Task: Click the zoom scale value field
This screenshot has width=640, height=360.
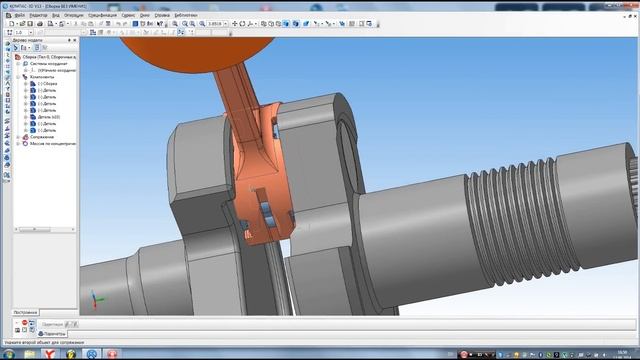Action: click(x=215, y=24)
